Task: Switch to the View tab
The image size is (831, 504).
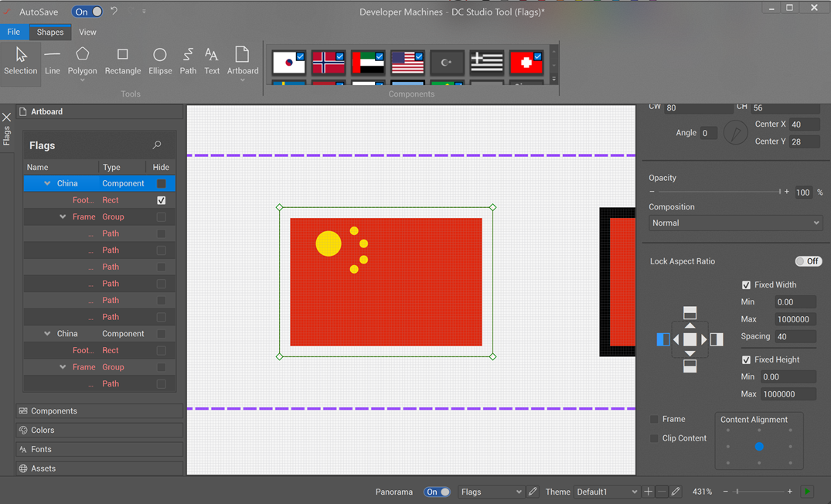Action: [x=87, y=32]
